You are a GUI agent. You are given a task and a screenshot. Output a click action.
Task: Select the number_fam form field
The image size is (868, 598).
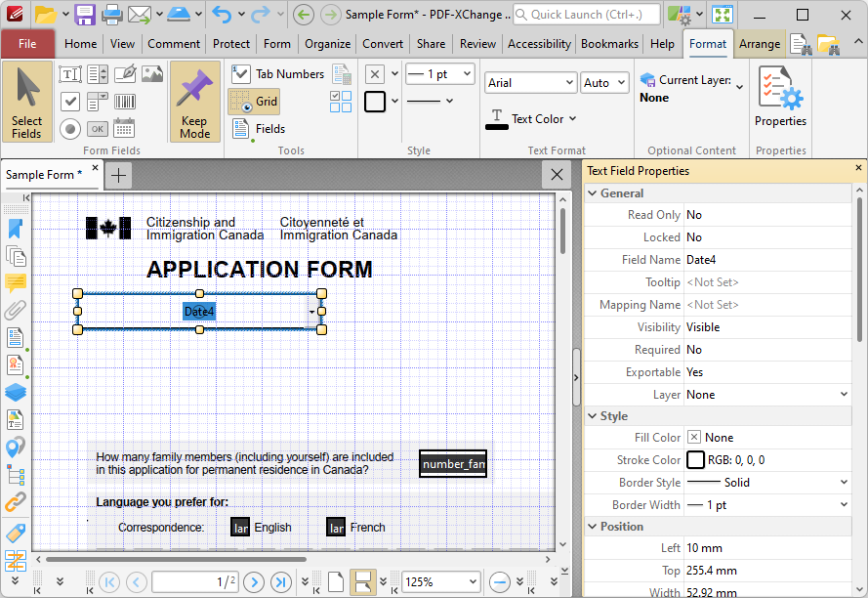coord(453,464)
